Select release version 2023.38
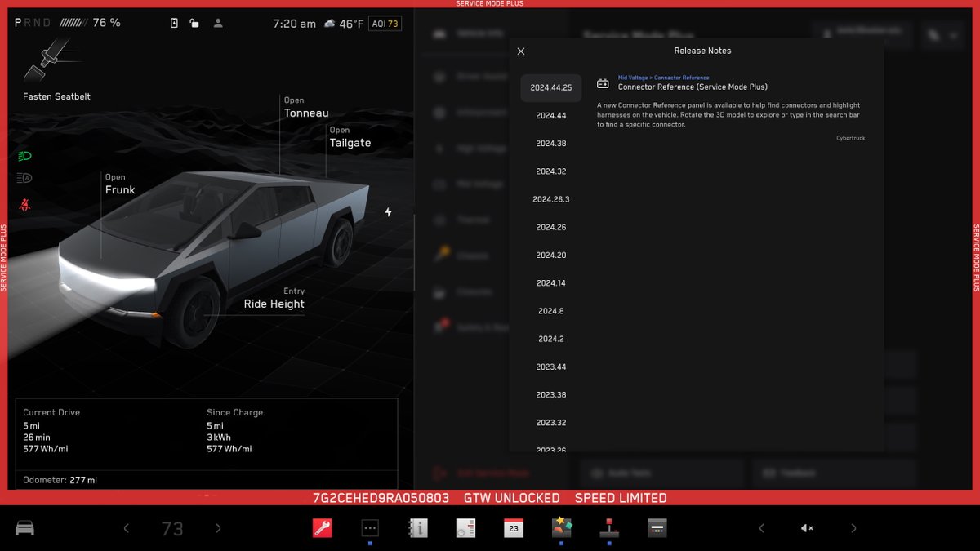 point(551,395)
